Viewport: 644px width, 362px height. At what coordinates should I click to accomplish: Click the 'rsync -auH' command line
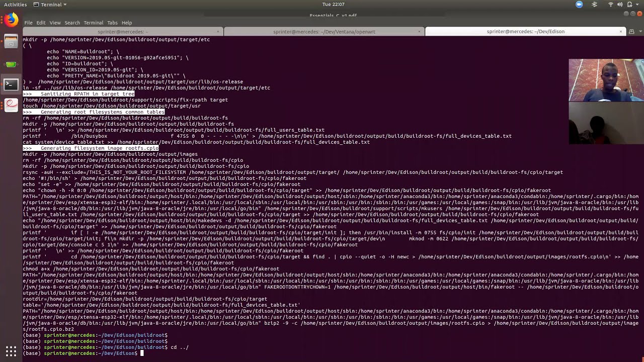293,172
